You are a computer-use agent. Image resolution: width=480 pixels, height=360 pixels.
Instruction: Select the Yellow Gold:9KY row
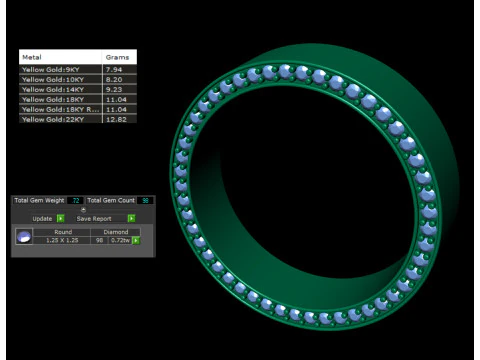click(78, 69)
